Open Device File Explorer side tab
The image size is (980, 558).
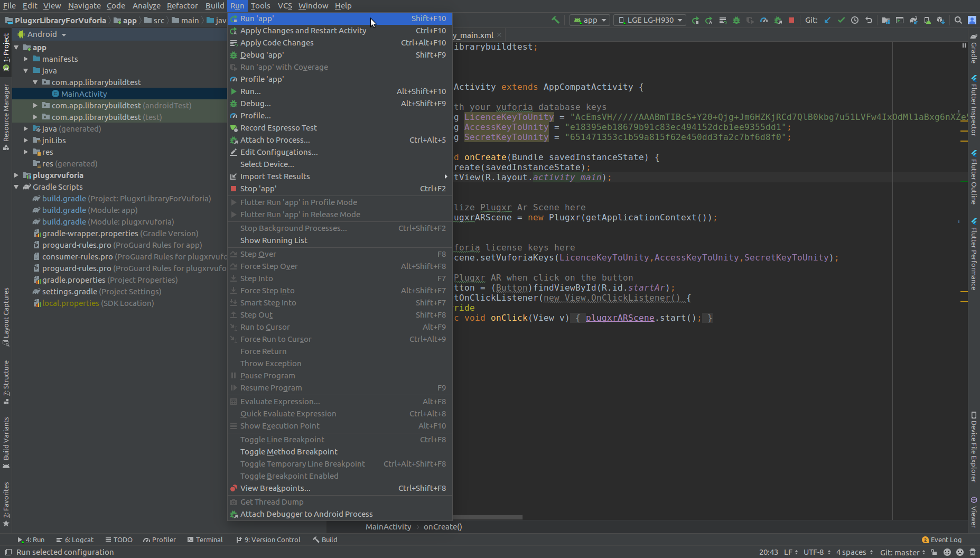(x=974, y=447)
